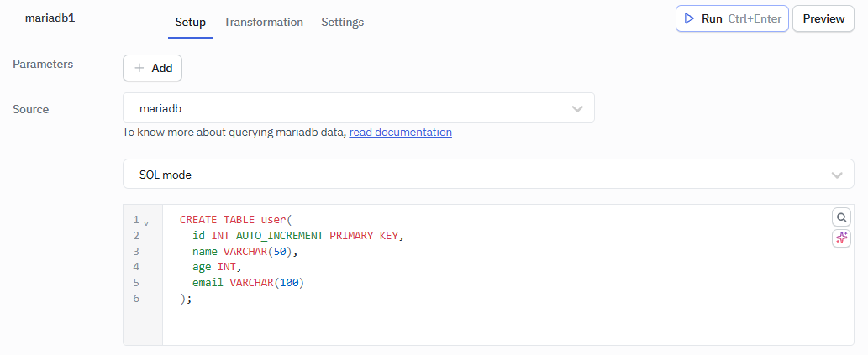The width and height of the screenshot is (868, 355).
Task: Switch to the Setup tab
Action: coord(190,22)
